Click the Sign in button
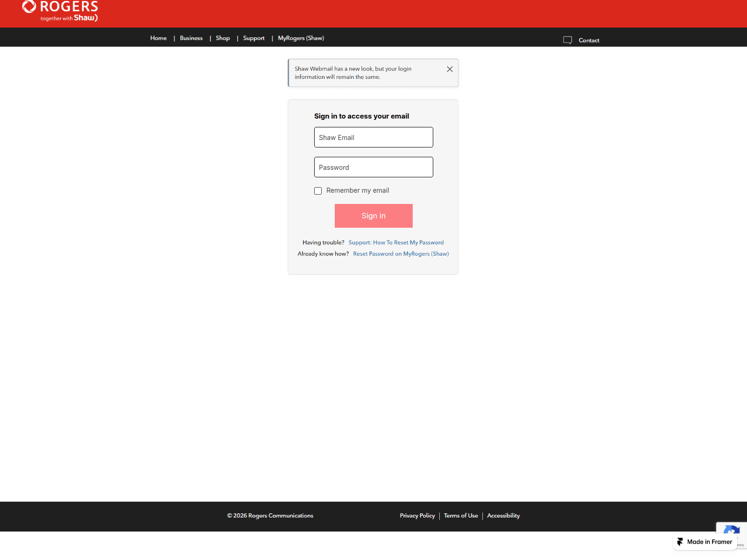 373,216
